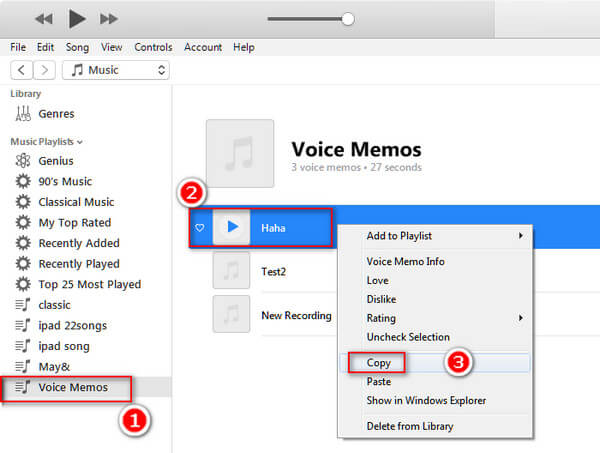Go back with the left arrow button
The image size is (600, 453).
[x=21, y=70]
